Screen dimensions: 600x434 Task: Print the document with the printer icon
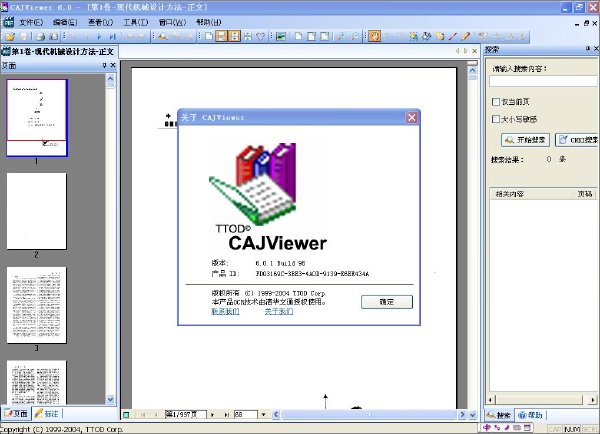pyautogui.click(x=41, y=36)
